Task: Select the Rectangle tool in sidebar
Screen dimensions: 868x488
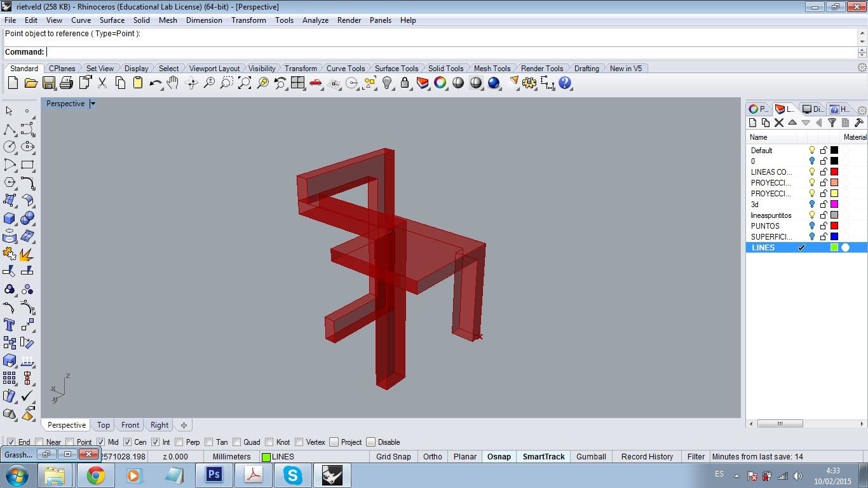Action: 27,165
